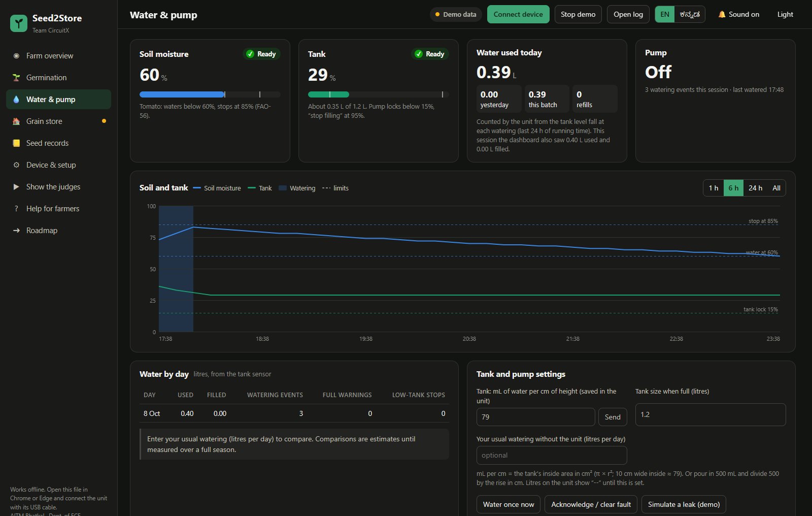Open the log
This screenshot has height=516, width=812.
628,14
